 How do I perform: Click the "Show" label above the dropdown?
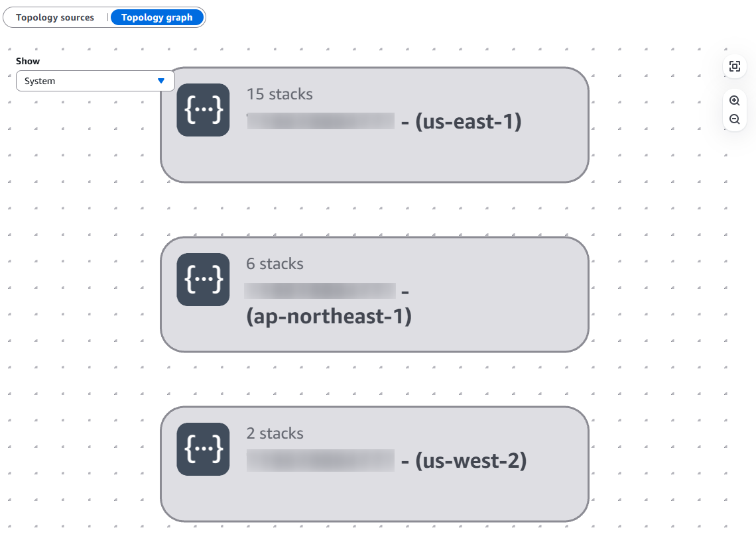pyautogui.click(x=28, y=61)
